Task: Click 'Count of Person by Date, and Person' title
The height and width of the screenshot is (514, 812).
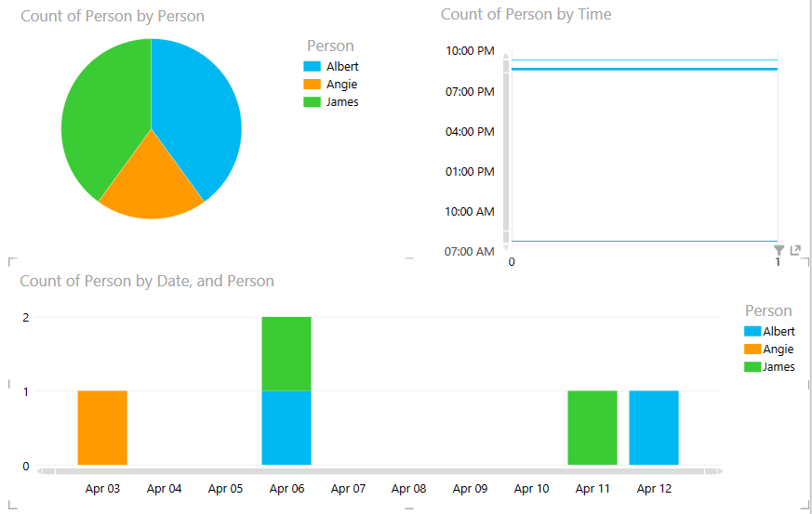Action: click(147, 281)
